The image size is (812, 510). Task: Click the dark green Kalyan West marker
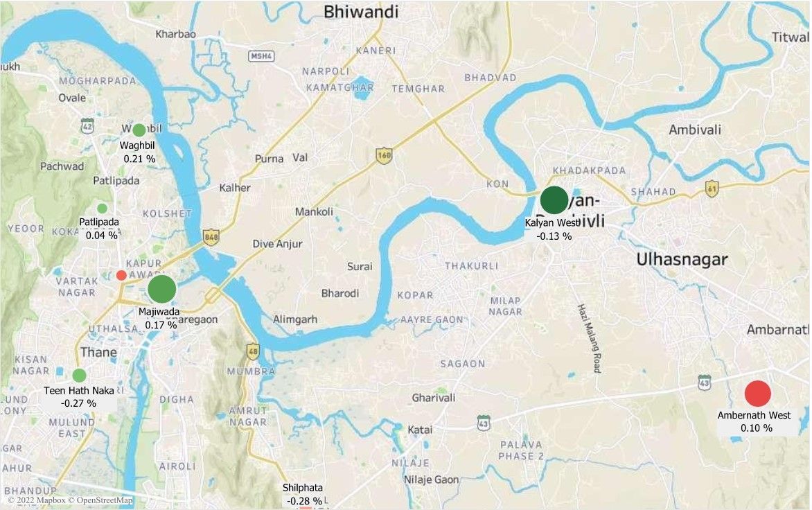click(x=554, y=200)
